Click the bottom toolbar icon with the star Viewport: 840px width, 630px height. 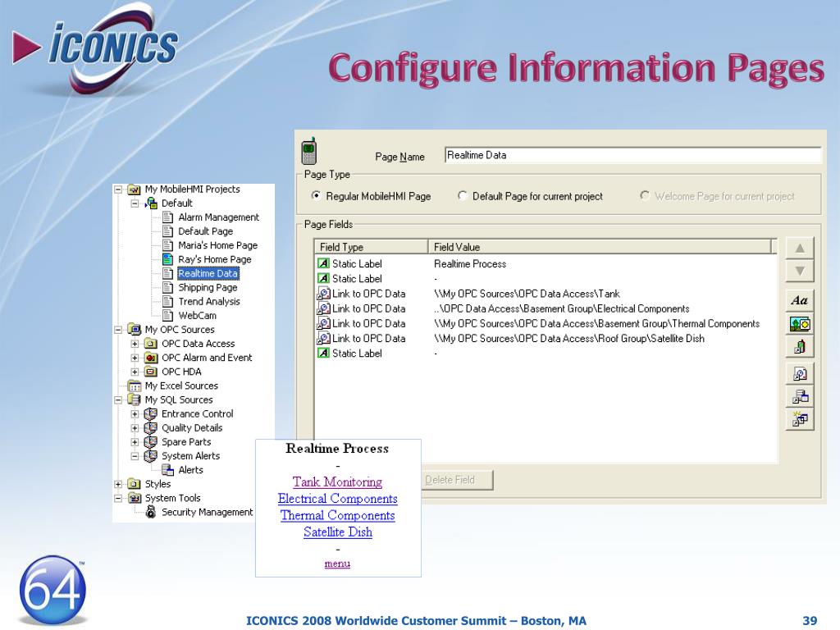point(800,419)
